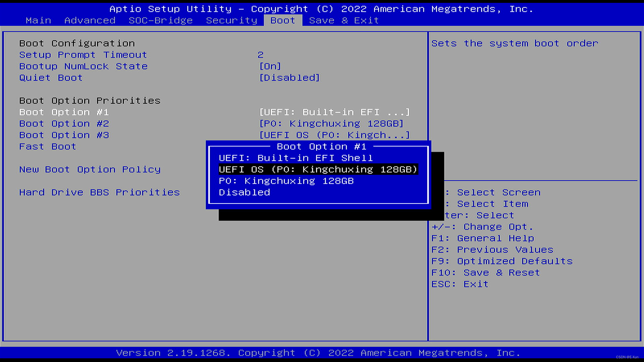Screen dimensions: 644x362
Task: Select New Boot Option Policy
Action: click(90, 169)
